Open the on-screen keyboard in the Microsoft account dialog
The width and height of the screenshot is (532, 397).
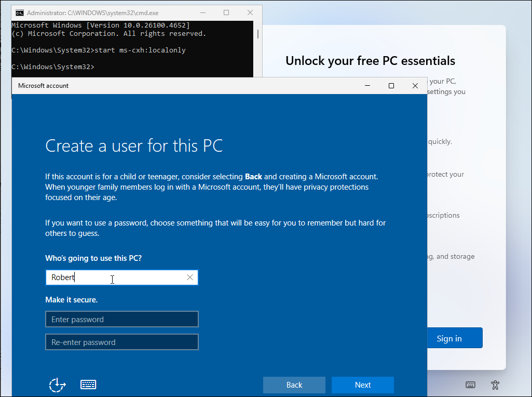(88, 385)
